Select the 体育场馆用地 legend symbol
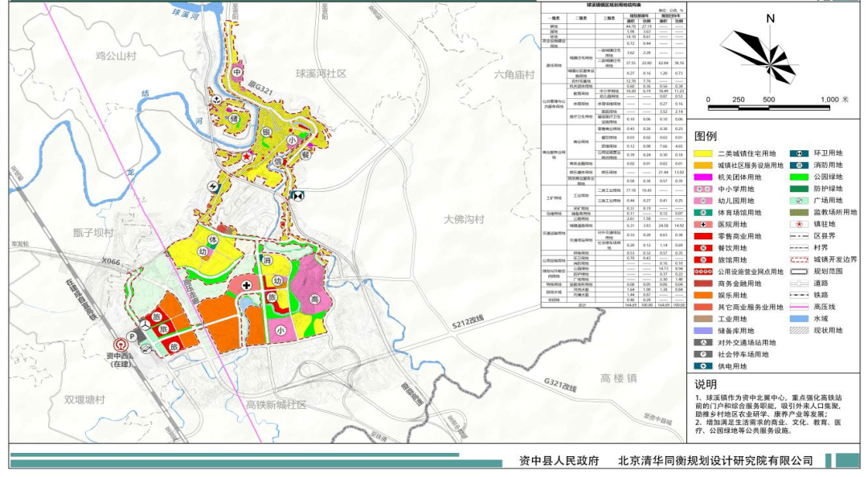The image size is (868, 477). click(x=703, y=213)
